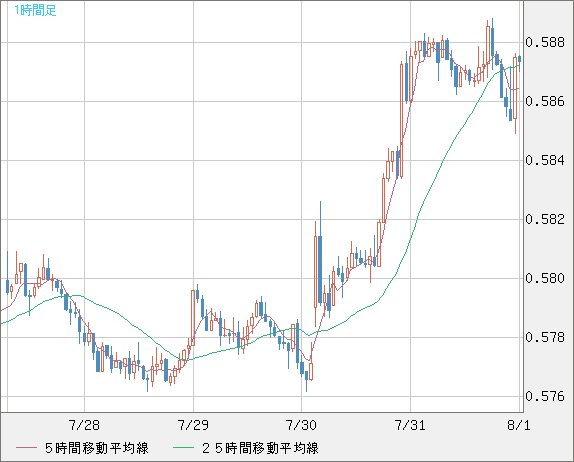Click the 7/31 date axis label
Screen dimensions: 574x462
pos(410,425)
